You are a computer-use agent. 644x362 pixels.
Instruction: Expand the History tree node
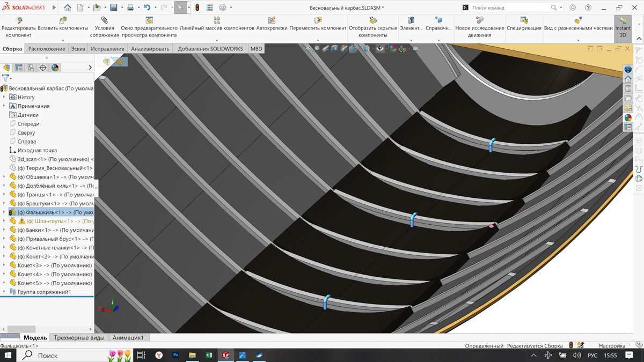coord(4,97)
